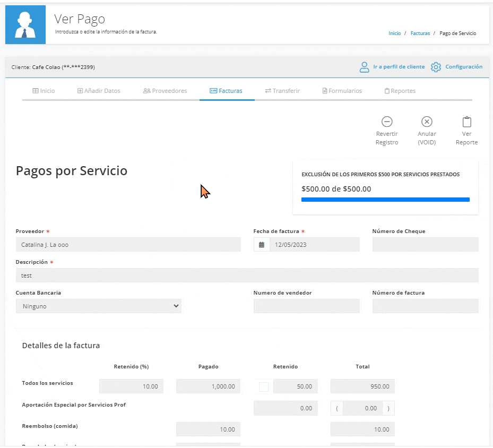Screen dimensions: 493x448
Task: Click the blue user avatar in the header
Action: pyautogui.click(x=25, y=24)
